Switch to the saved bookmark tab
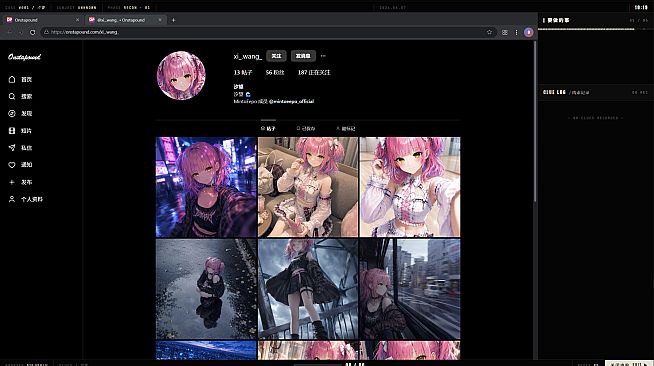654x366 pixels. tap(306, 128)
